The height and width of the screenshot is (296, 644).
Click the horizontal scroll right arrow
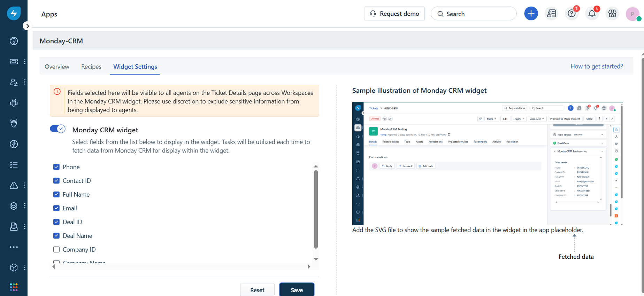tap(309, 267)
